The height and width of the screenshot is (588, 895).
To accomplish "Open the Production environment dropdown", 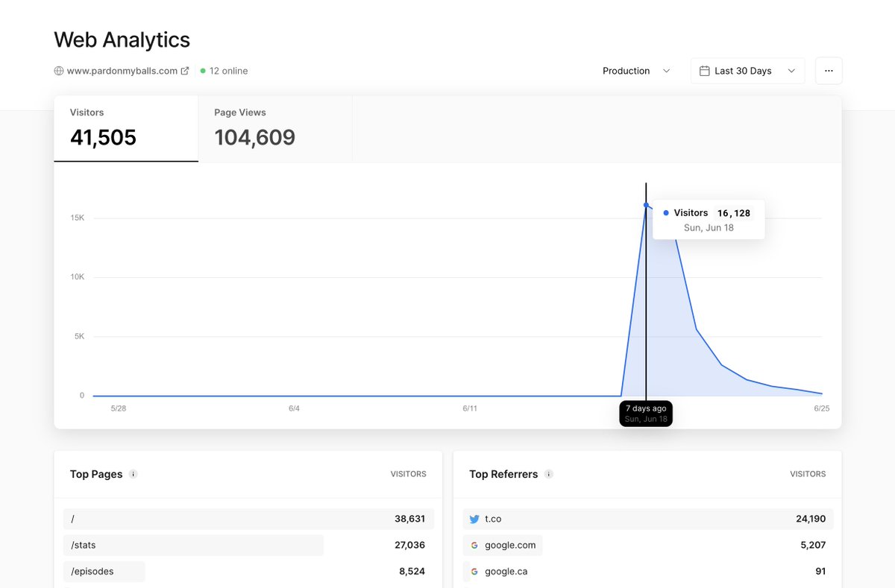I will coord(637,71).
